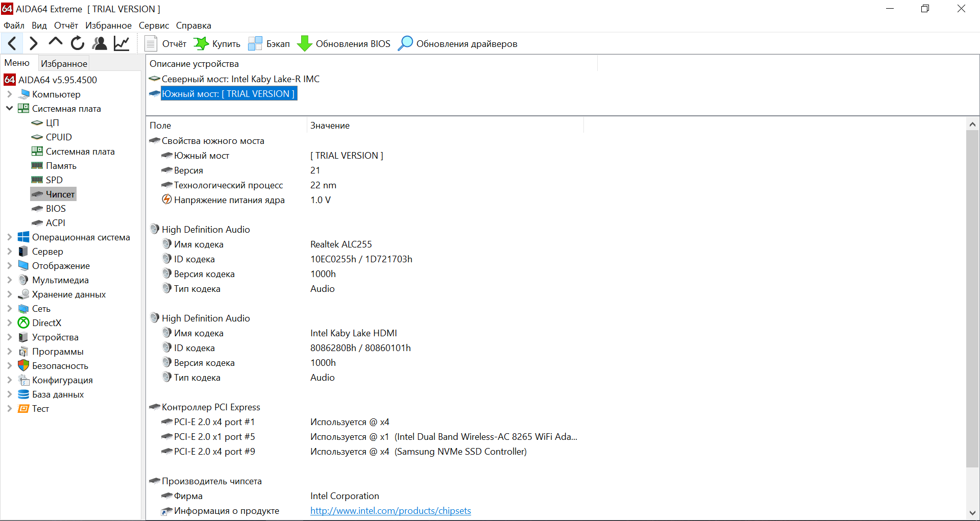Click the vertical scrollbar thumb
The height and width of the screenshot is (521, 980).
[x=972, y=299]
